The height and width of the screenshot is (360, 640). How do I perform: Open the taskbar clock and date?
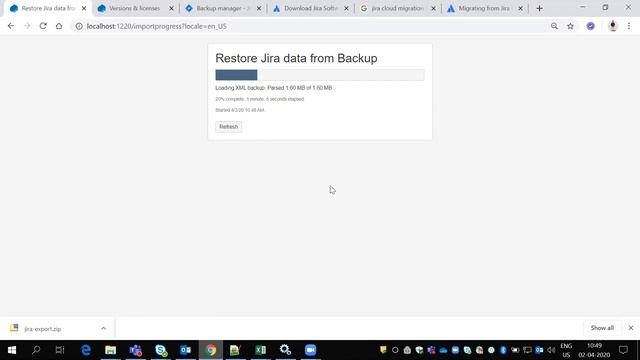tap(594, 350)
